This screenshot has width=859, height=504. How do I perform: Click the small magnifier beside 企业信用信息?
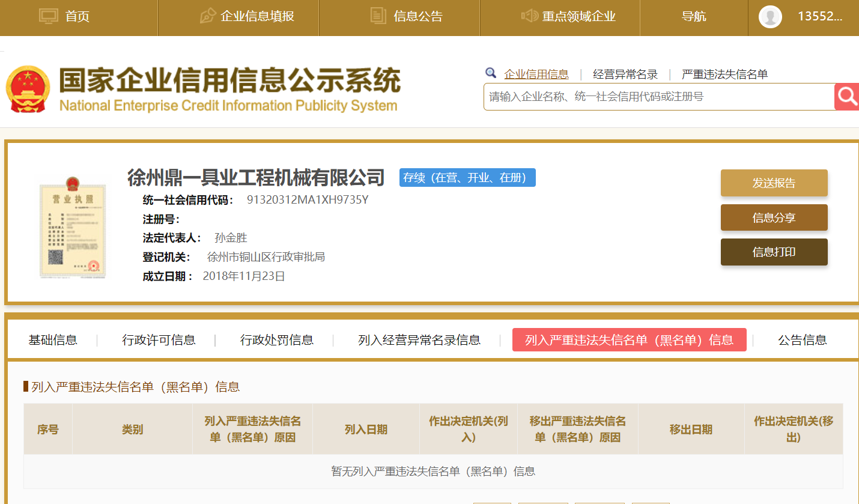491,73
